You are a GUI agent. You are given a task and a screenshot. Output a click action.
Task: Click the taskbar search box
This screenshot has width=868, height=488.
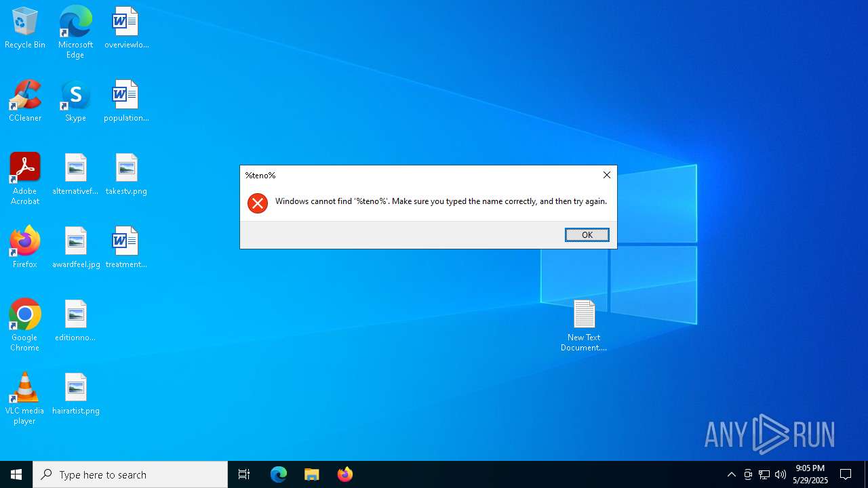click(130, 474)
